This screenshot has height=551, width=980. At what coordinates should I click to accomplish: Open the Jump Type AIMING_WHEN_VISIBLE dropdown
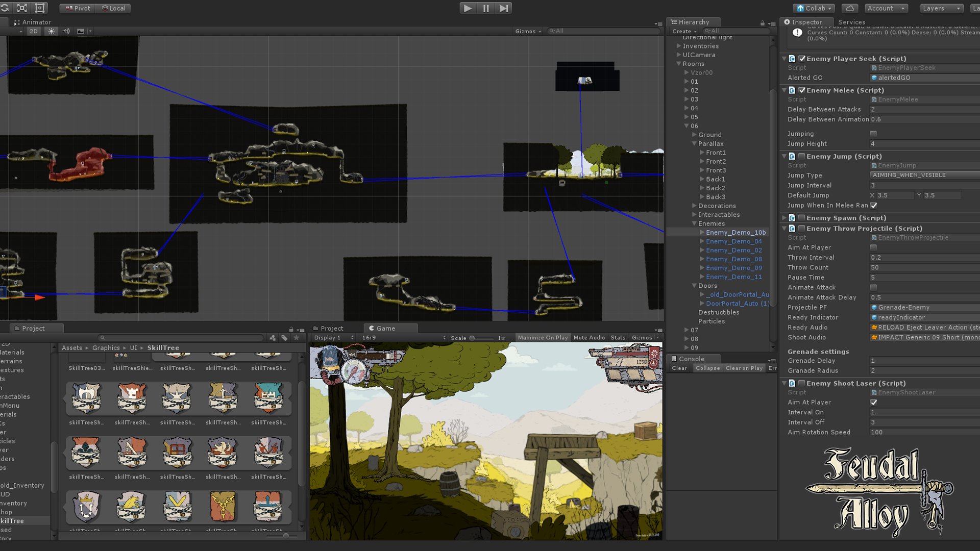(x=924, y=175)
